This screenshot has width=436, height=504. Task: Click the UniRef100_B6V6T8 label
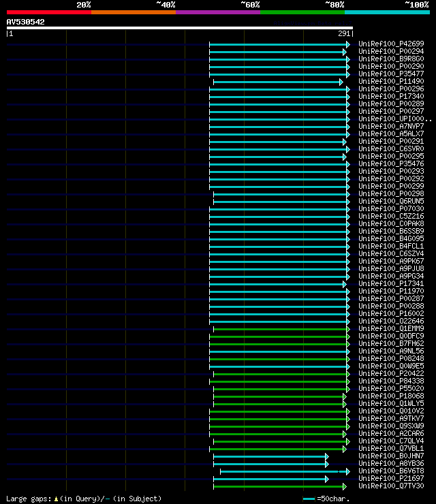[x=391, y=471]
